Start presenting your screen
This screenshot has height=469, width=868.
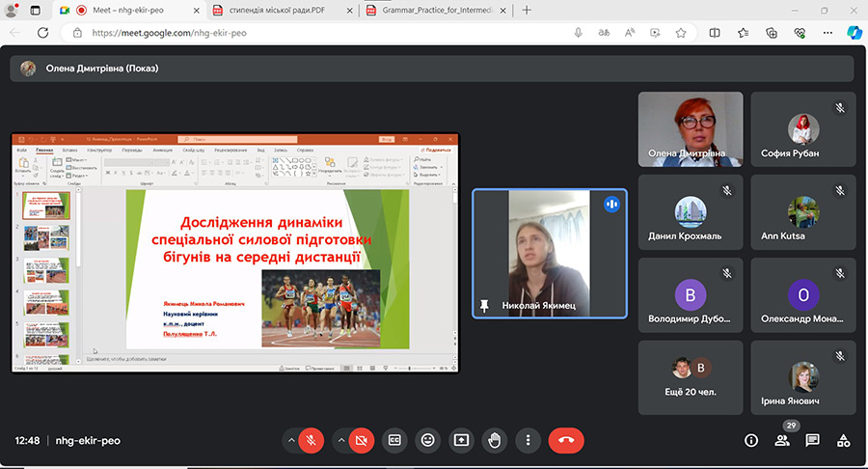pyautogui.click(x=461, y=440)
